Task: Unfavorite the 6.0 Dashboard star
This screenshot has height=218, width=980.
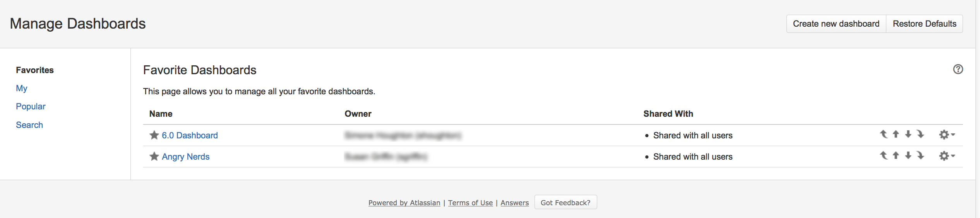Action: 154,135
